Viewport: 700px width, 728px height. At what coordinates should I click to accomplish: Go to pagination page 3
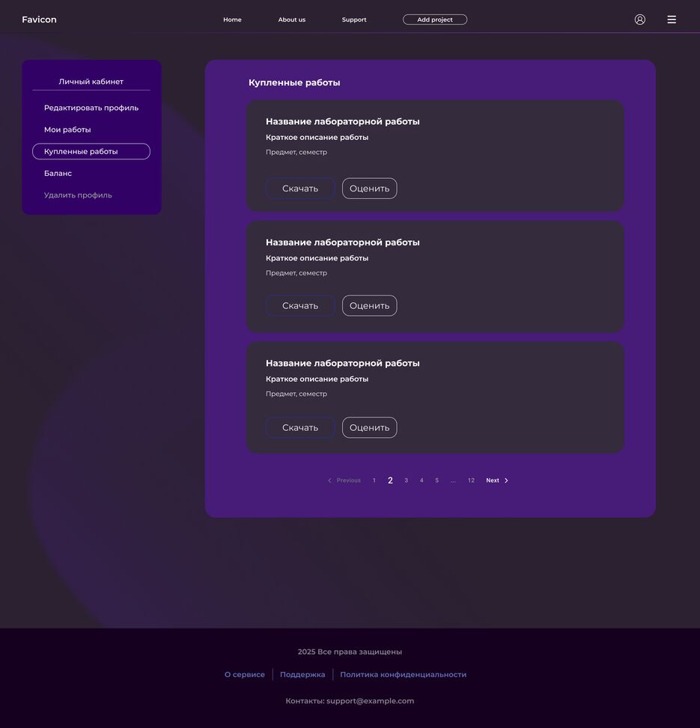406,480
